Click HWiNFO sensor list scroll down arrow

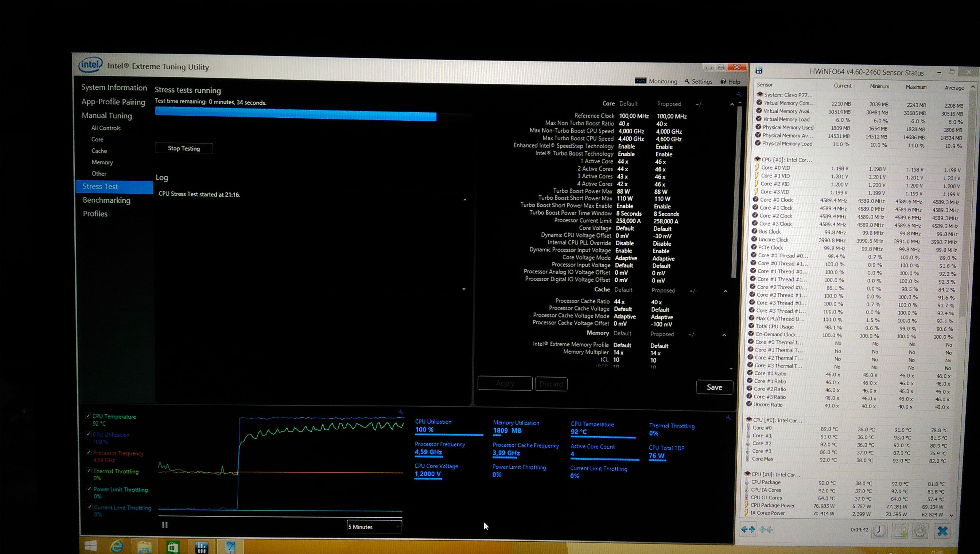(952, 515)
